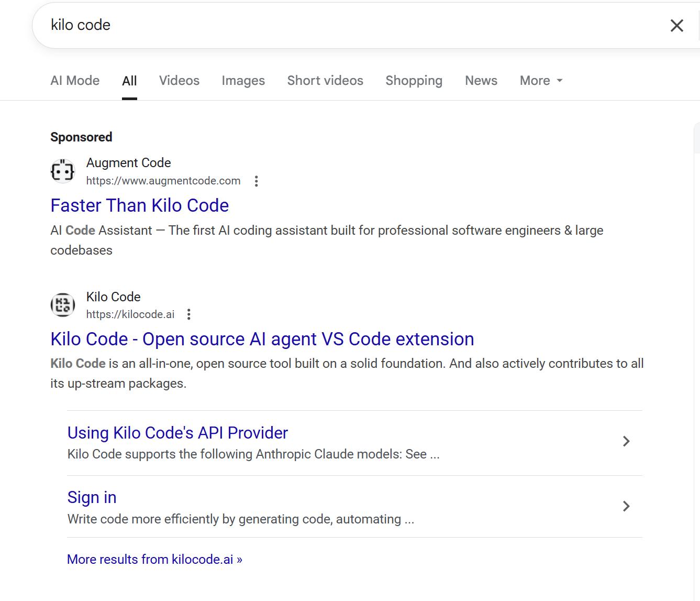Click the Sign in sitelink
The height and width of the screenshot is (601, 700).
(x=92, y=497)
